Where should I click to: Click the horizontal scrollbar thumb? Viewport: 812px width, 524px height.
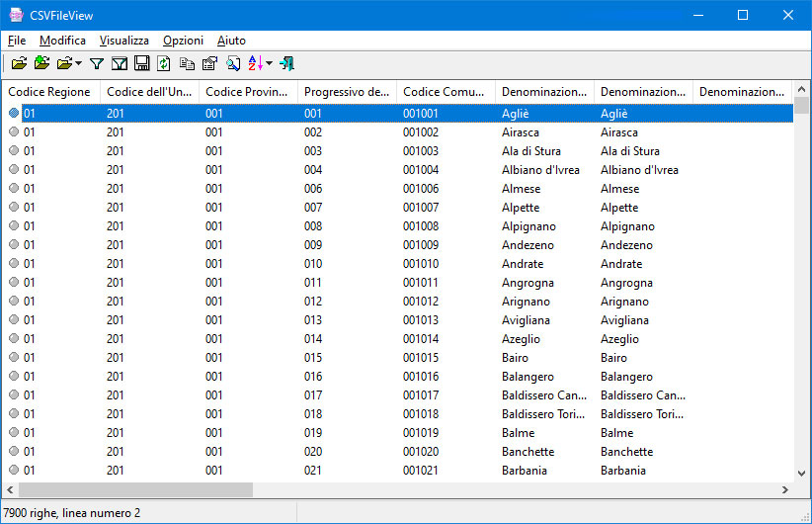tap(135, 489)
